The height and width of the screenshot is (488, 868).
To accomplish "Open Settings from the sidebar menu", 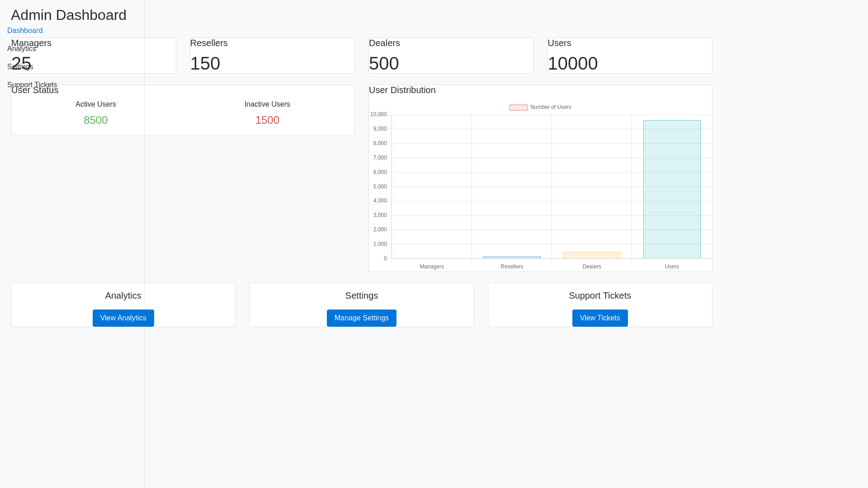I will [20, 67].
